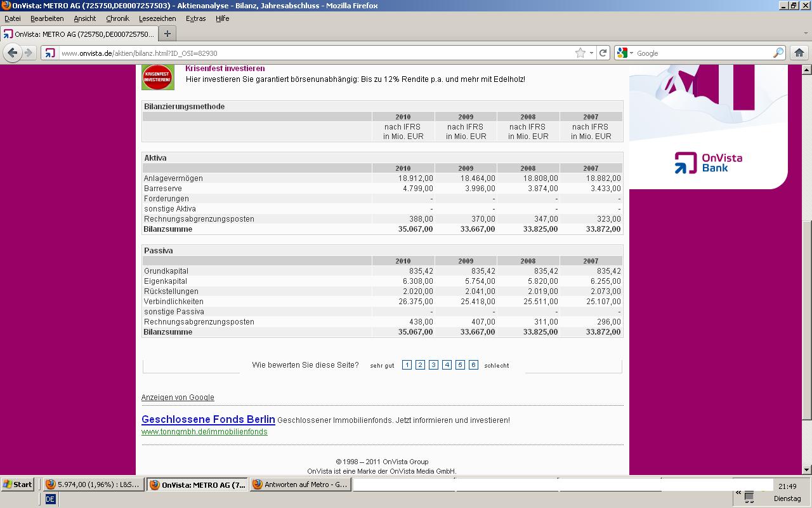Click the OnVista Bank logo

point(708,163)
